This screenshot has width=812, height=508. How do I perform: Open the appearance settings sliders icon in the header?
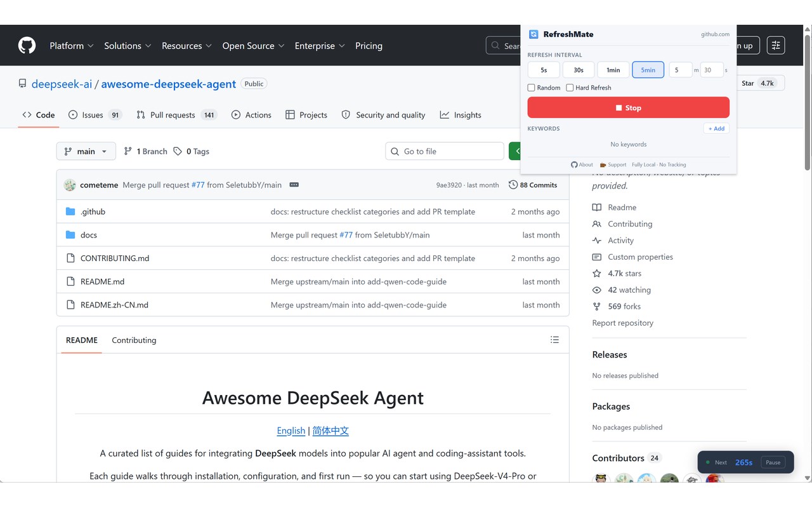(x=776, y=46)
